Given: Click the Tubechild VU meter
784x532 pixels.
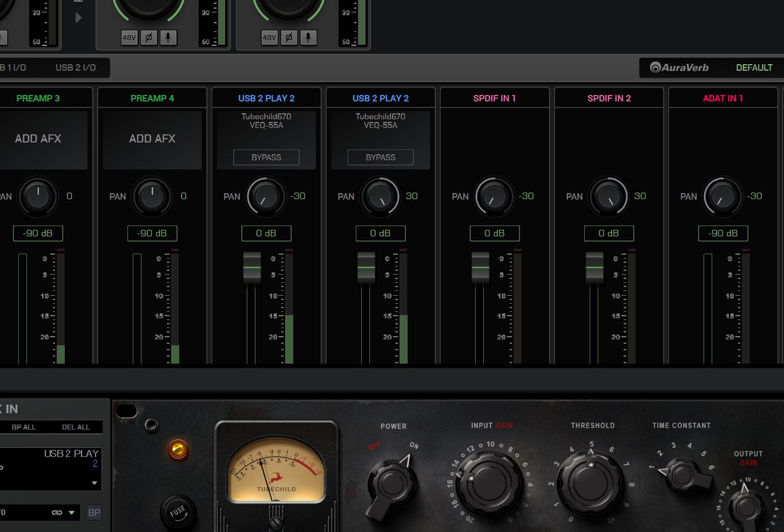Looking at the screenshot, I should coord(276,471).
